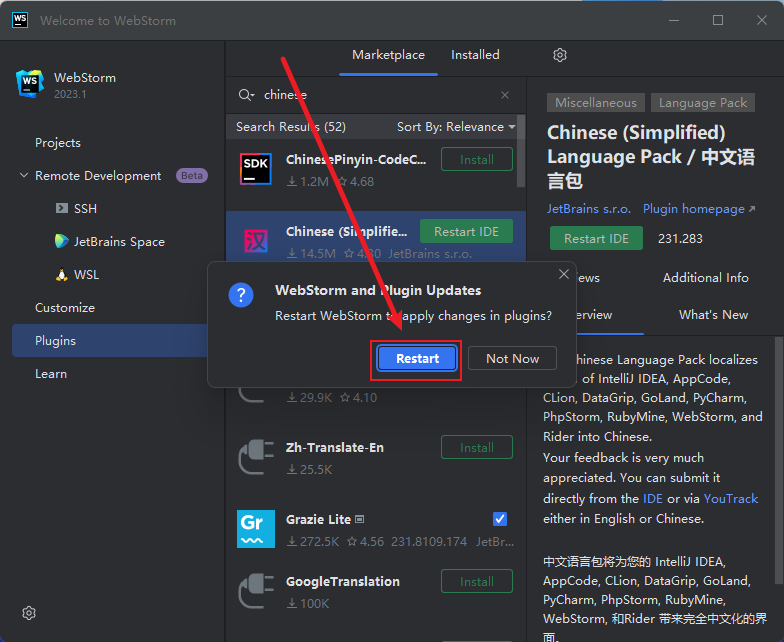The height and width of the screenshot is (642, 784).
Task: Click the blue question mark dialog icon
Action: pos(241,296)
